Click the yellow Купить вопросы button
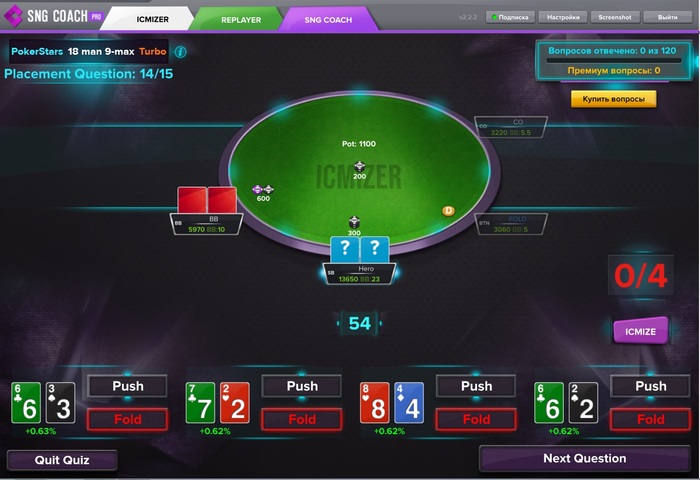The image size is (700, 480). click(x=613, y=99)
